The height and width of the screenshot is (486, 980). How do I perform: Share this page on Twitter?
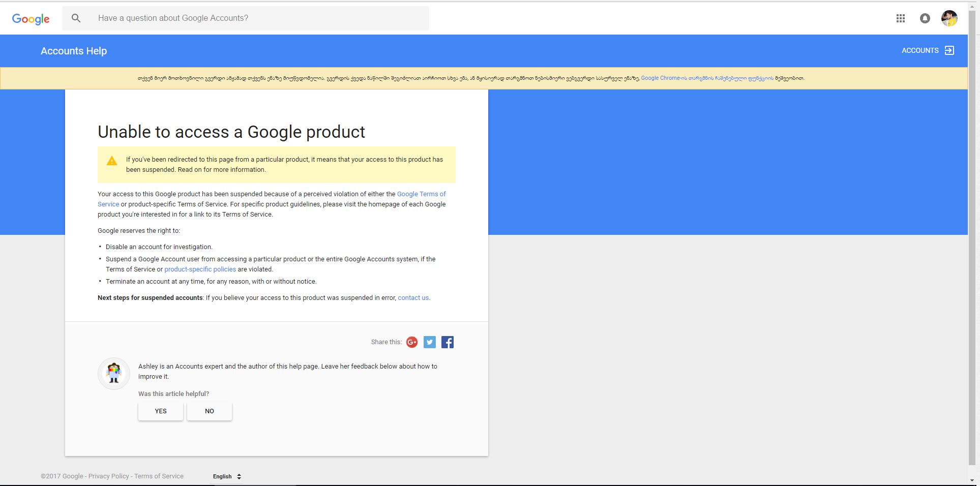(430, 342)
